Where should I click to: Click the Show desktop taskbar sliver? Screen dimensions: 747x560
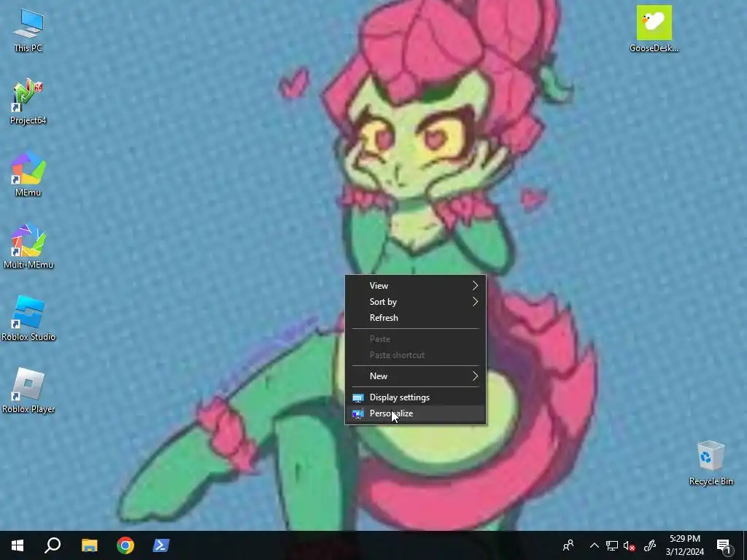coord(744,545)
